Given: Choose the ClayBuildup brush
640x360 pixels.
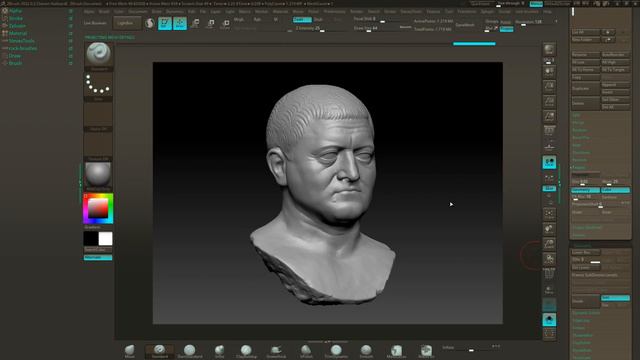Looking at the screenshot, I should coord(246,351).
